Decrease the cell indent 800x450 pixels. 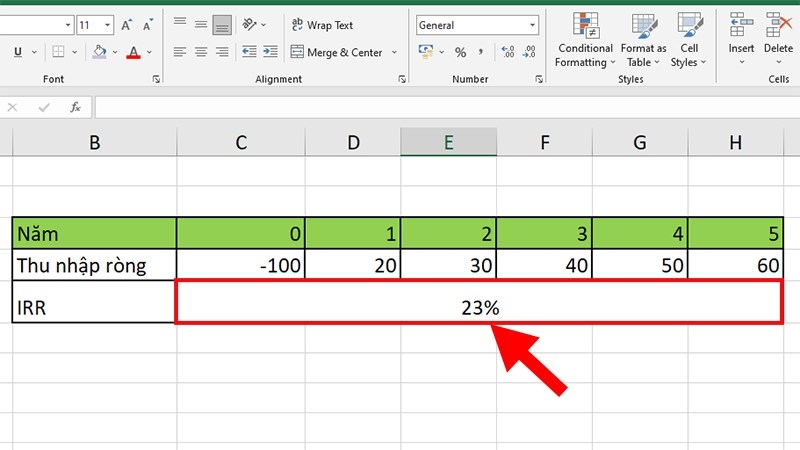tap(249, 52)
